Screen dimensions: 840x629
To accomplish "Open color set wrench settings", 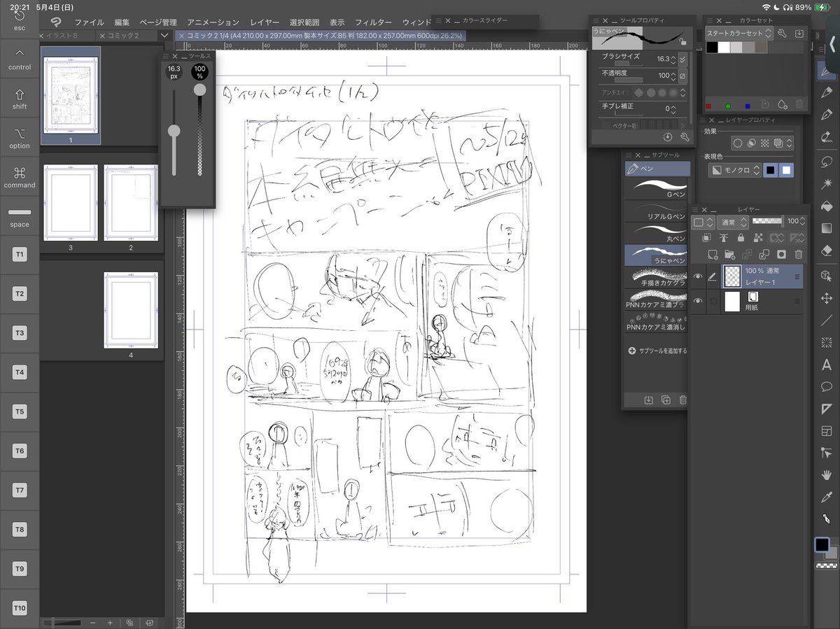I will (783, 33).
